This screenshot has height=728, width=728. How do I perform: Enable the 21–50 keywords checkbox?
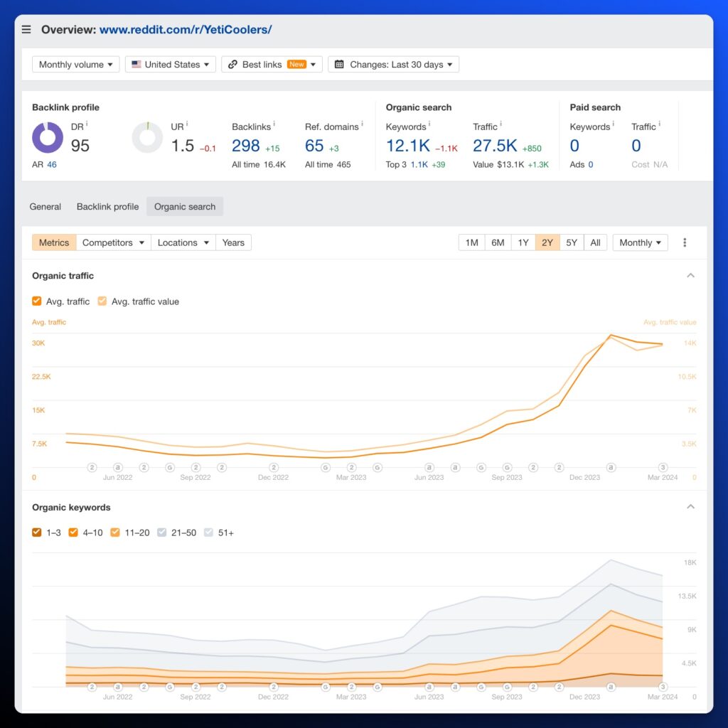163,532
